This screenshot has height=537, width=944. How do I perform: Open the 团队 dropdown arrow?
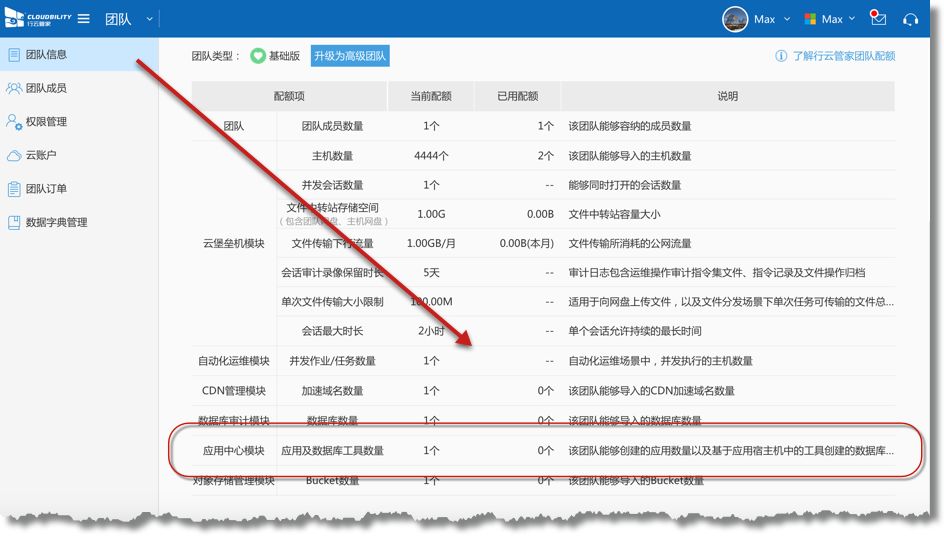149,19
